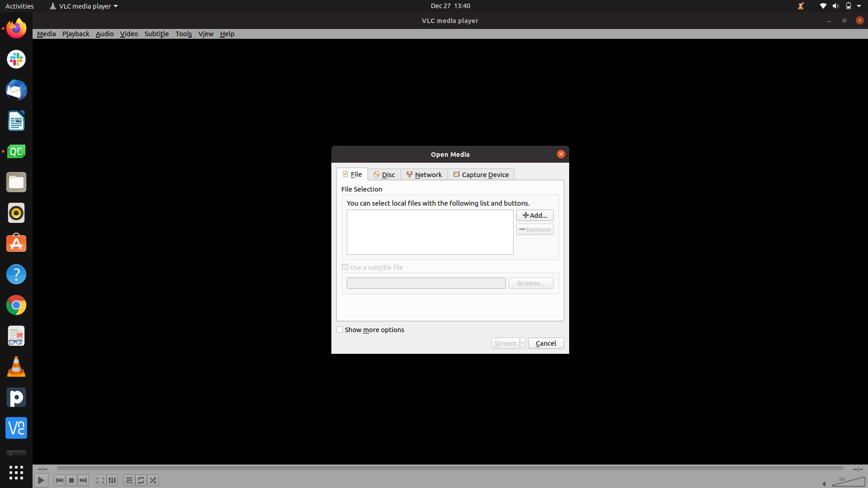Click the Add... file button
Screen dimensions: 868x488
(x=535, y=216)
